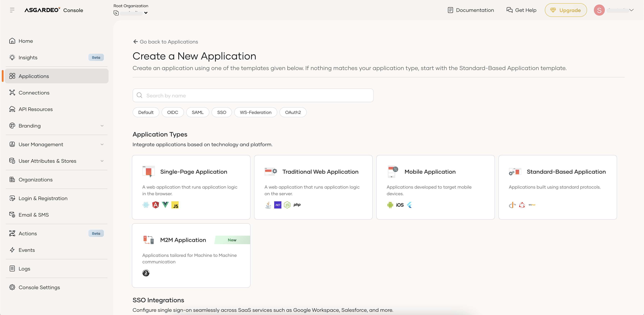Select Single-Page Application template card
Screen dimensions: 644x315
point(191,187)
